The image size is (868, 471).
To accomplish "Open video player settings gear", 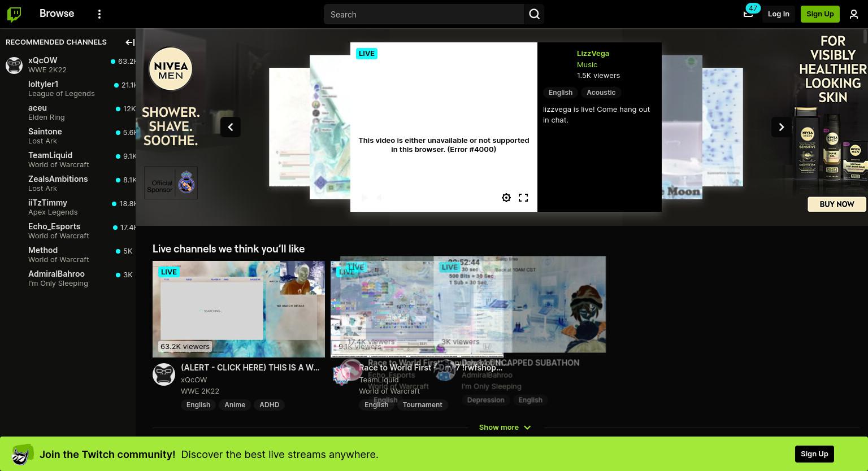I will coord(506,198).
